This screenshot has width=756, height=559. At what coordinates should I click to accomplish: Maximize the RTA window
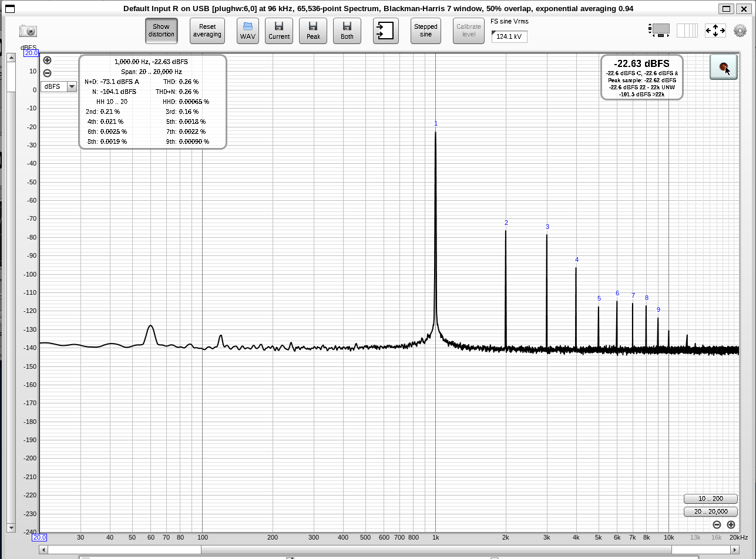click(x=727, y=8)
